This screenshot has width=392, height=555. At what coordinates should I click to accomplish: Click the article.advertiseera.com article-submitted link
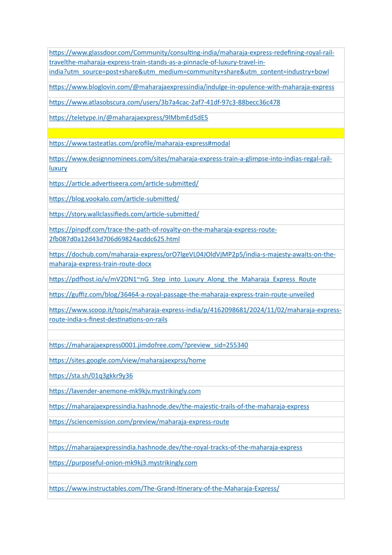click(124, 183)
